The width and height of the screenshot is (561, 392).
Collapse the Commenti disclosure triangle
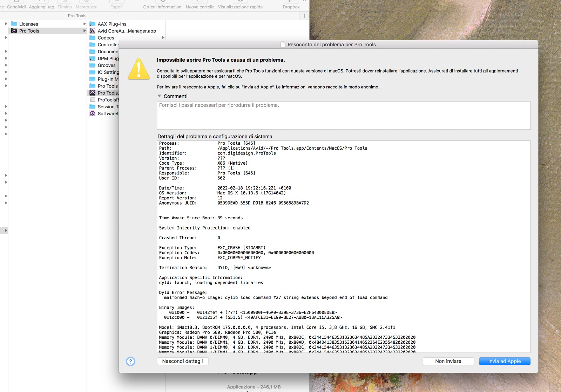click(160, 96)
